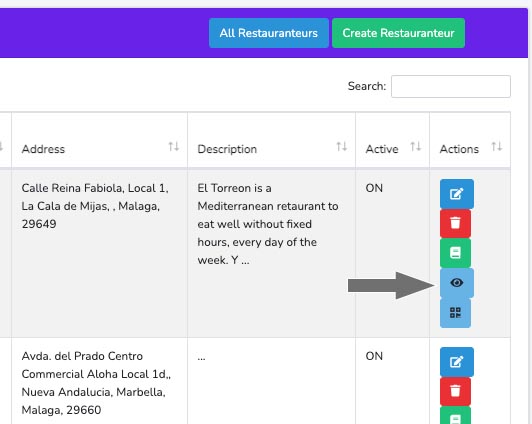The width and height of the screenshot is (532, 424).
Task: Edit the El Torreon restaurant row
Action: (x=457, y=194)
